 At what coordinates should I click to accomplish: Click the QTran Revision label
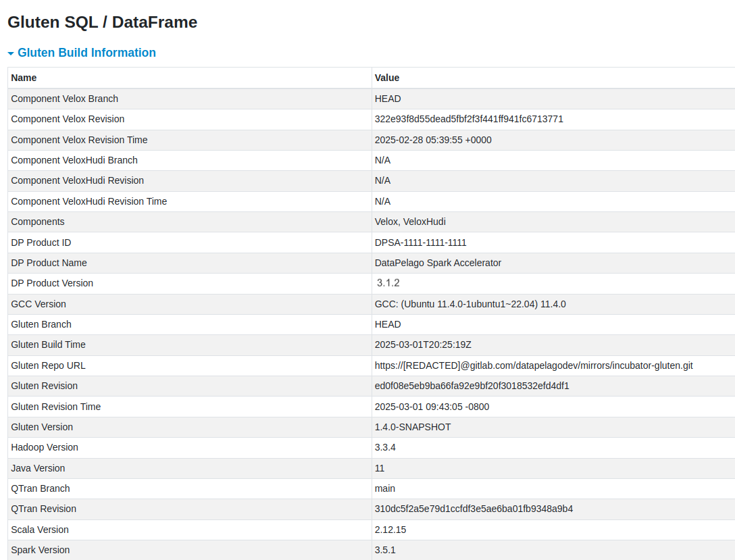[x=44, y=509]
